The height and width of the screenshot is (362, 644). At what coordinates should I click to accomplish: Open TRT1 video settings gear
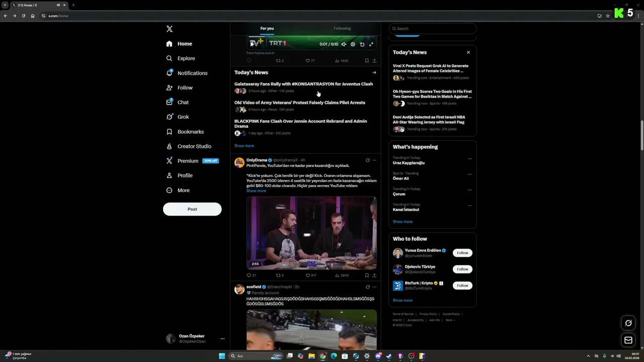(x=353, y=44)
